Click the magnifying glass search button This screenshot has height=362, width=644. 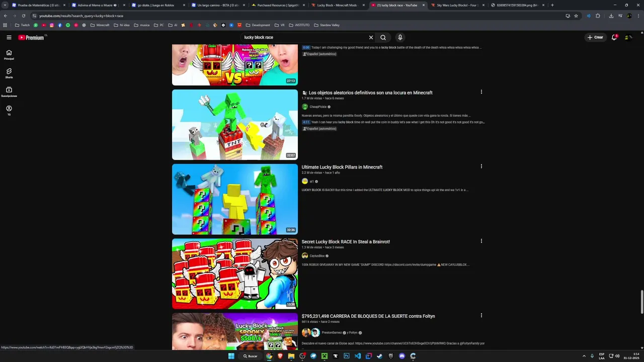383,37
